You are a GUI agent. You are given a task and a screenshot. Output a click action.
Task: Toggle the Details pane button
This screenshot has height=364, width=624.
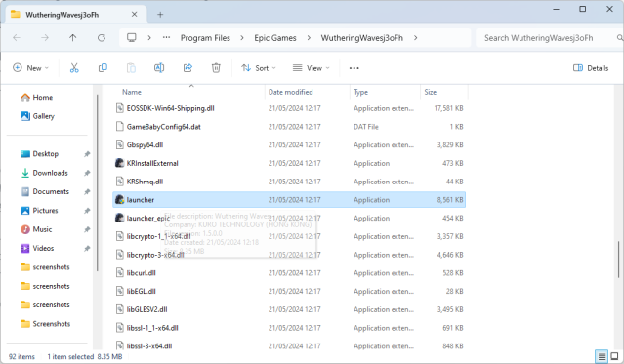(591, 68)
